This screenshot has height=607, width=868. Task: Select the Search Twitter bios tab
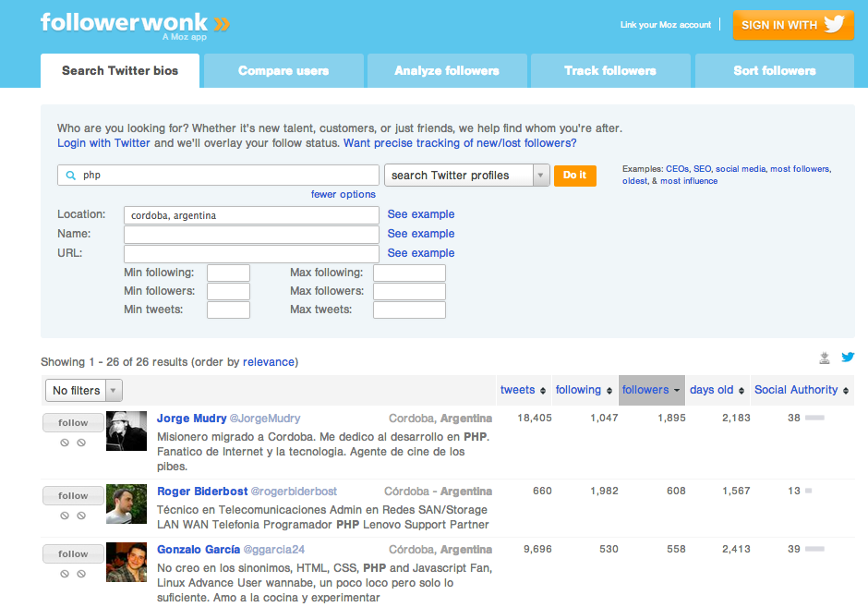click(x=120, y=71)
